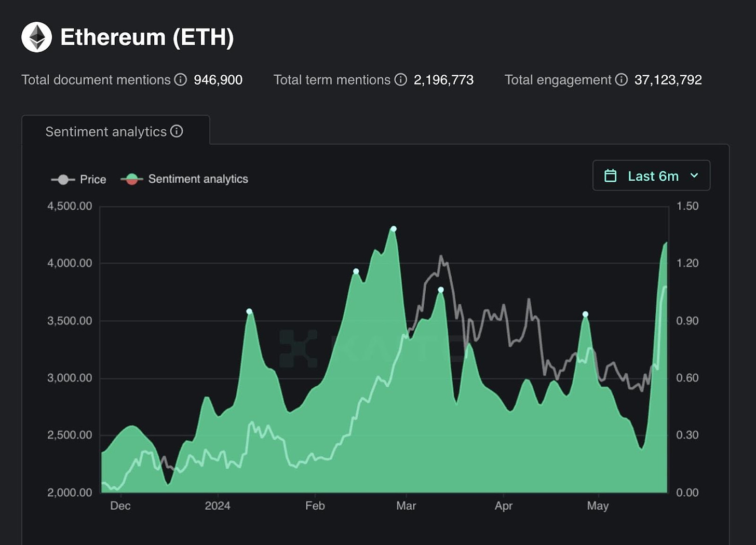Click the Total engagement label
The width and height of the screenshot is (756, 545).
pos(558,80)
